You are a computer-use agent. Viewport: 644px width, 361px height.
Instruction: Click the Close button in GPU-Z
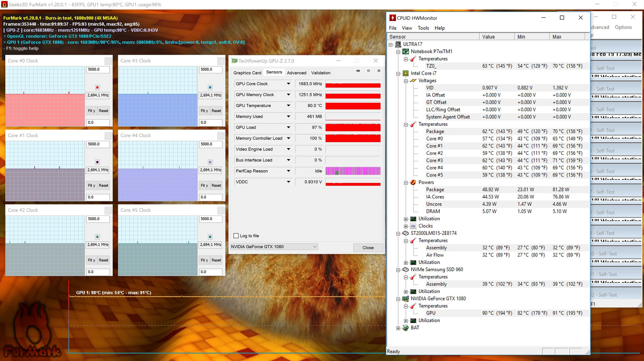point(368,248)
